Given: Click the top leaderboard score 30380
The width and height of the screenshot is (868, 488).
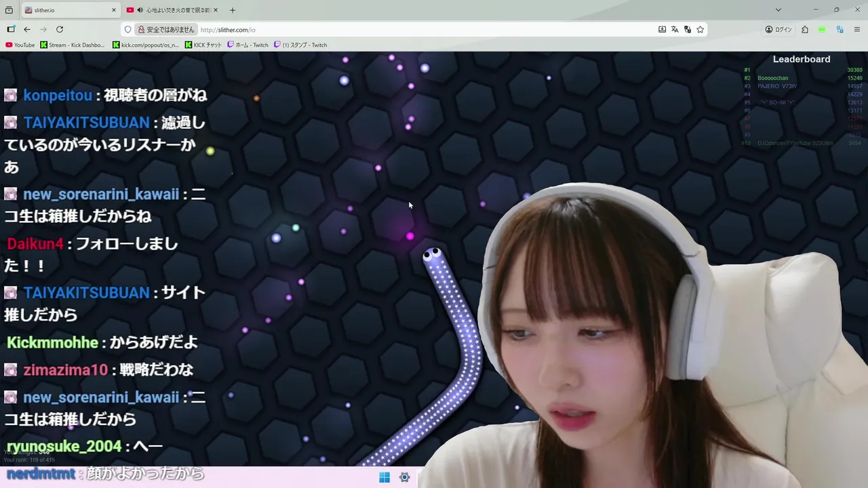Looking at the screenshot, I should [854, 70].
